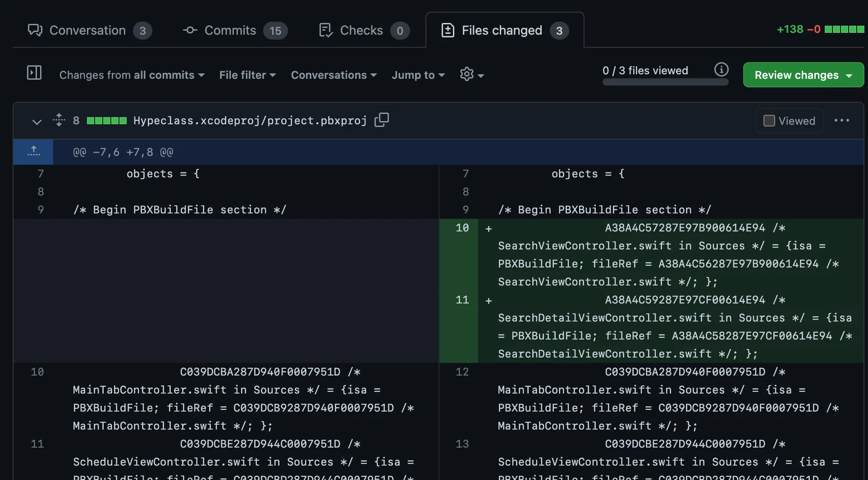Expand hidden lines above line 7
This screenshot has height=480, width=868.
point(34,152)
